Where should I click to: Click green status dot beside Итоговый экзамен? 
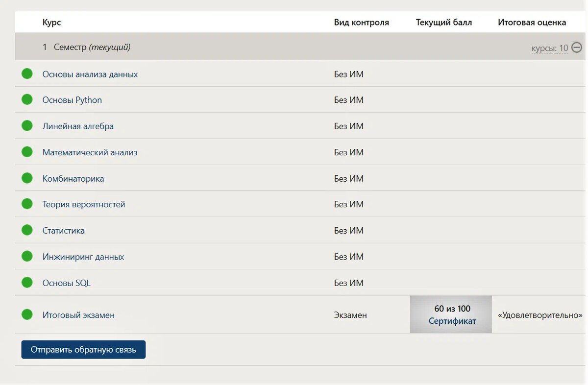point(27,314)
